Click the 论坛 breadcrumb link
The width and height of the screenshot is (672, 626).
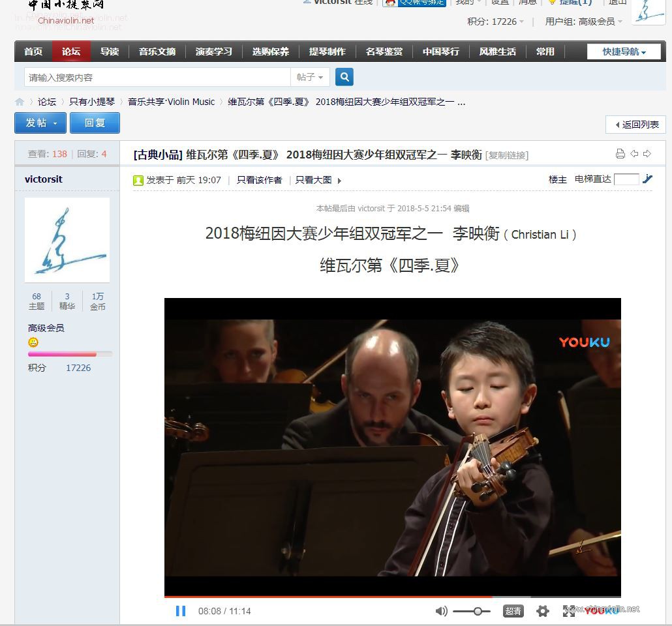point(47,102)
